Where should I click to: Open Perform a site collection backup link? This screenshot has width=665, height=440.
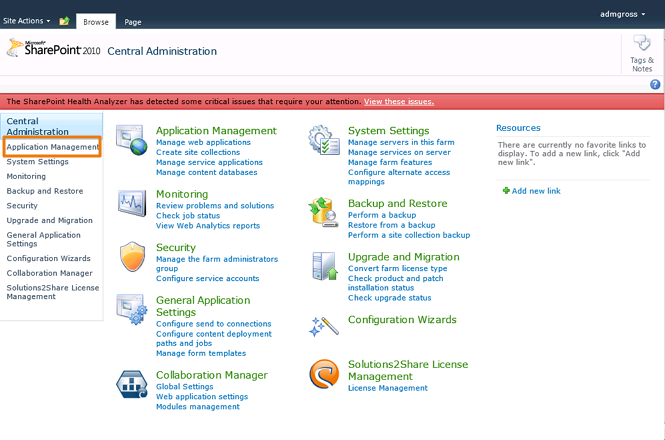[409, 235]
